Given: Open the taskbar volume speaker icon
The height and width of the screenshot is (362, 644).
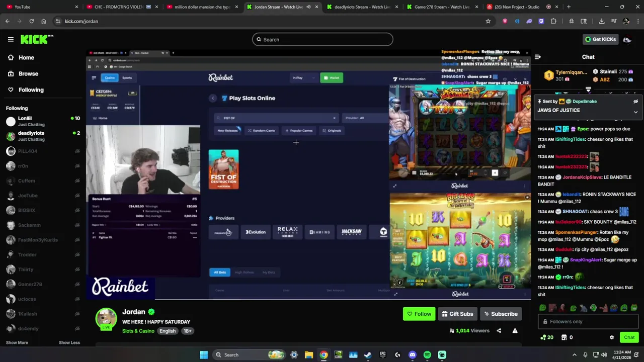Looking at the screenshot, I should coord(604,355).
